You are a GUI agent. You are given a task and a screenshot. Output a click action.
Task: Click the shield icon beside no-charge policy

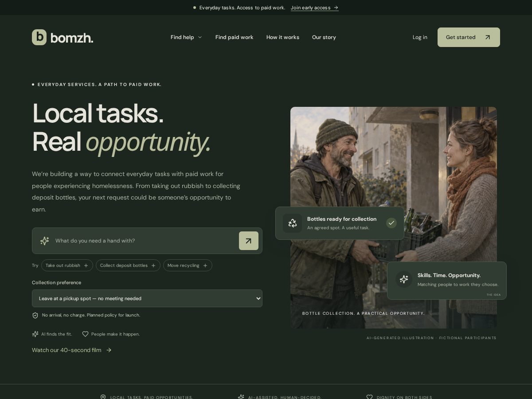tap(35, 315)
